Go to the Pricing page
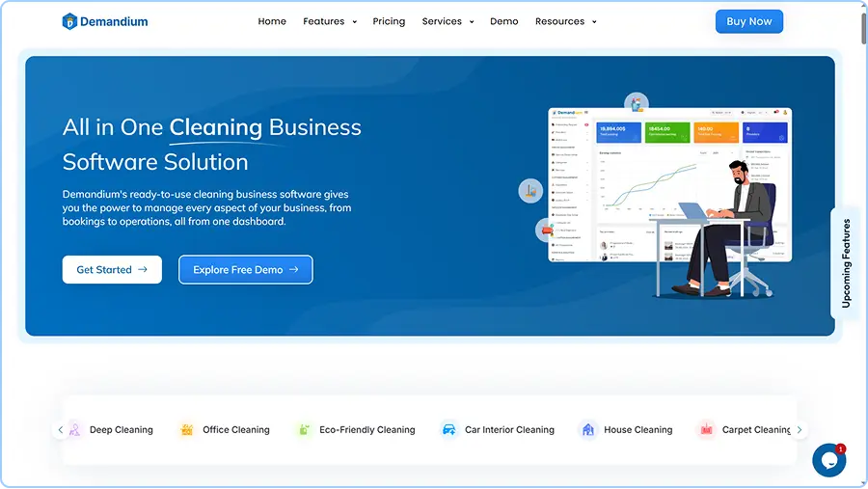868x489 pixels. [389, 21]
